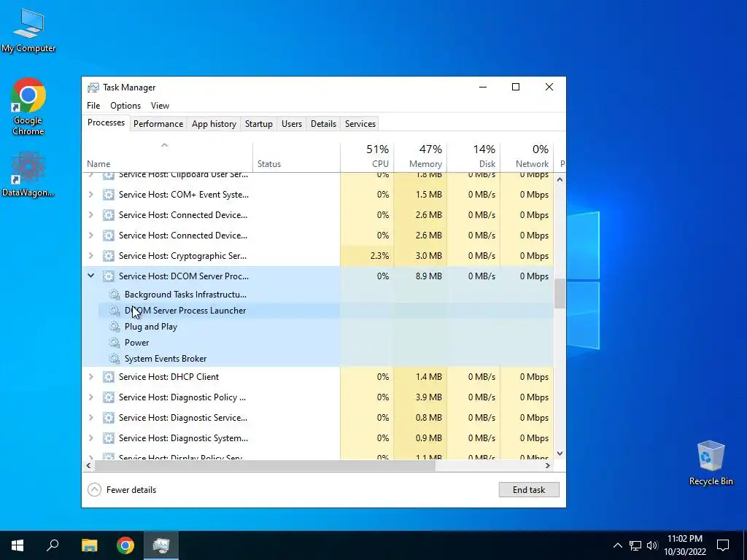Expand Service Host: DHCP Client
Viewport: 747px width, 560px height.
pyautogui.click(x=91, y=377)
